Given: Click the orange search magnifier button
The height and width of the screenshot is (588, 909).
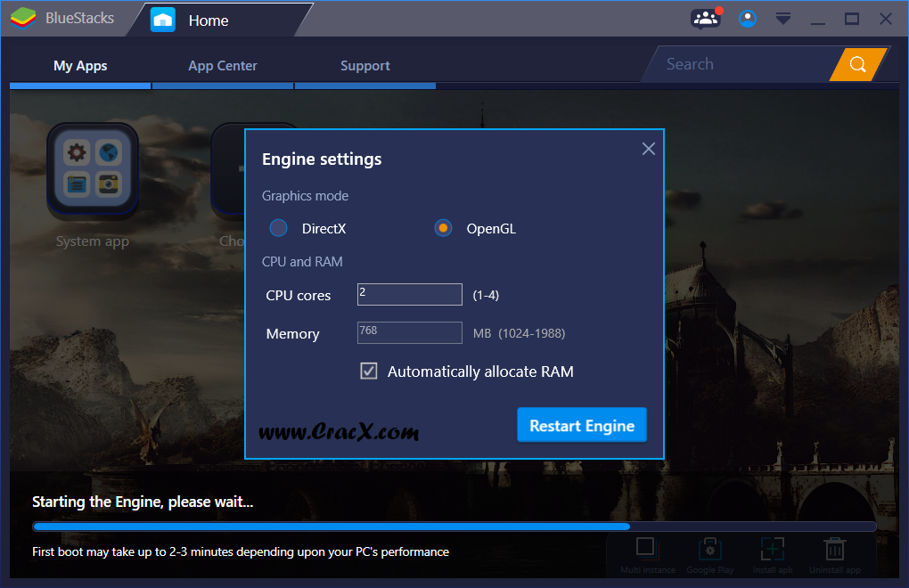Looking at the screenshot, I should coord(858,64).
